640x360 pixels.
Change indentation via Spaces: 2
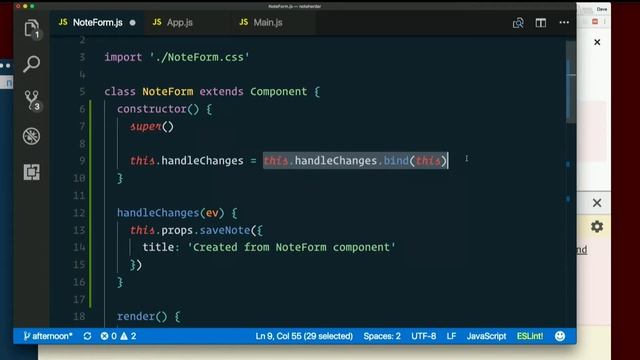[x=382, y=336]
